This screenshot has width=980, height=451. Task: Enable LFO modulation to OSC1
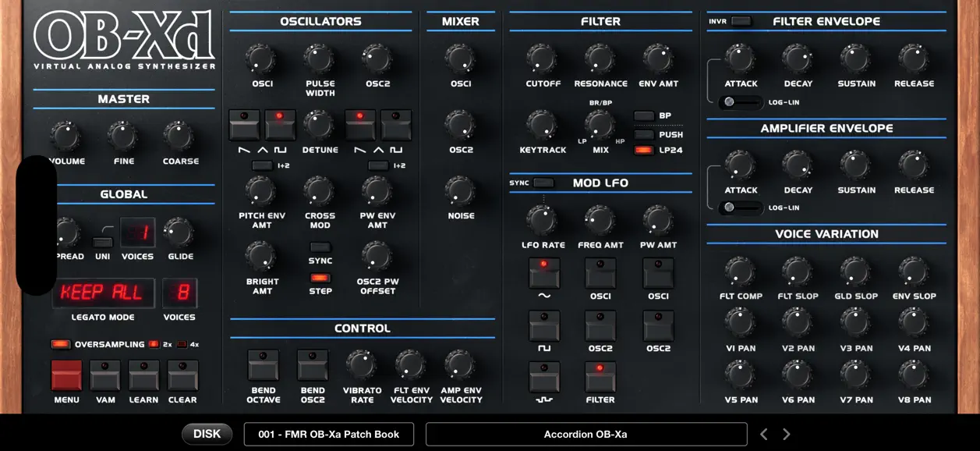coord(600,273)
